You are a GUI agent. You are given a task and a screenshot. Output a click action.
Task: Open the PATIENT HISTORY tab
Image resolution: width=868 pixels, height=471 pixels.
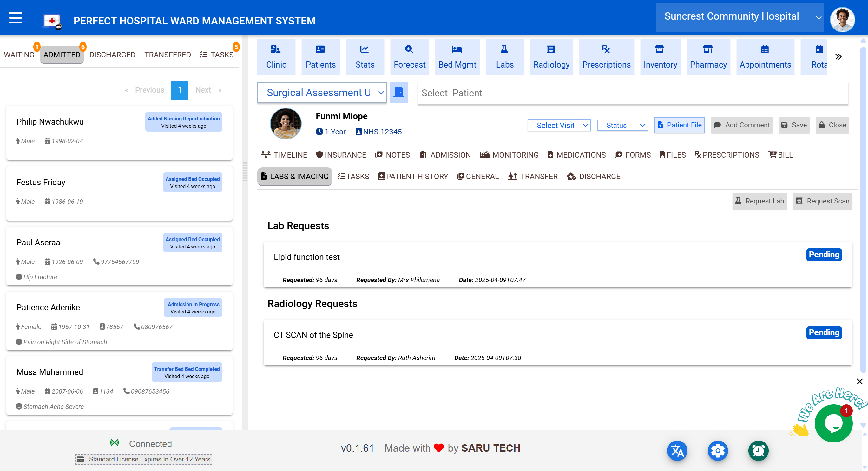413,177
